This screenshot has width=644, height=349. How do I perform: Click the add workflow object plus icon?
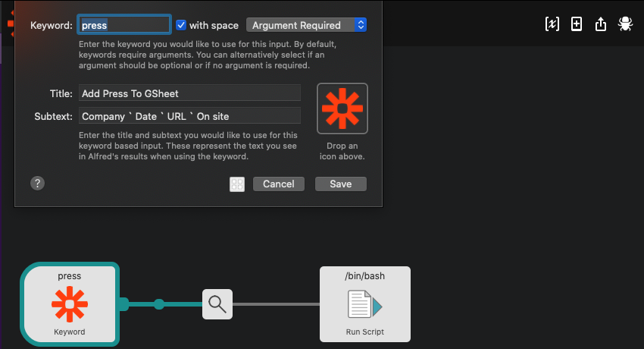577,24
